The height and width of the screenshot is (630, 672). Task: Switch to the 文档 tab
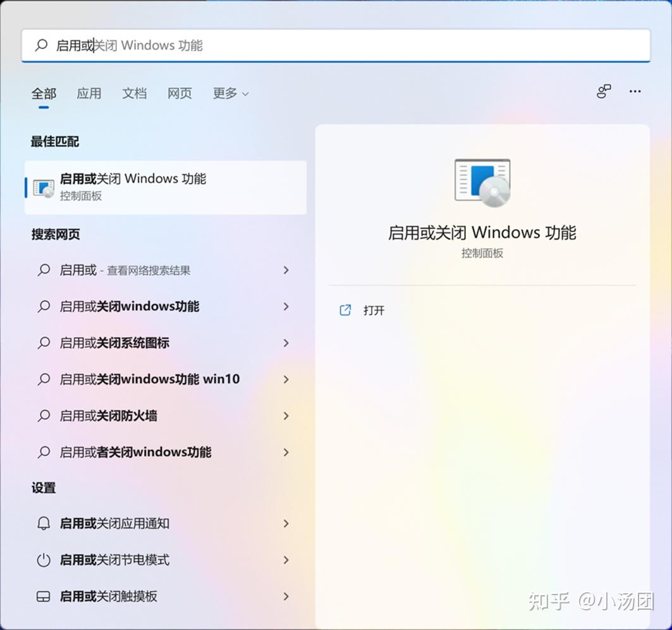135,94
